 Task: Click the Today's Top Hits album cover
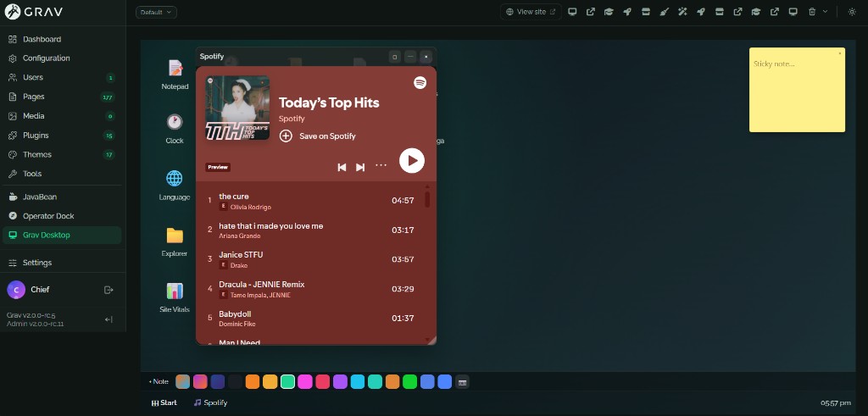tap(237, 108)
